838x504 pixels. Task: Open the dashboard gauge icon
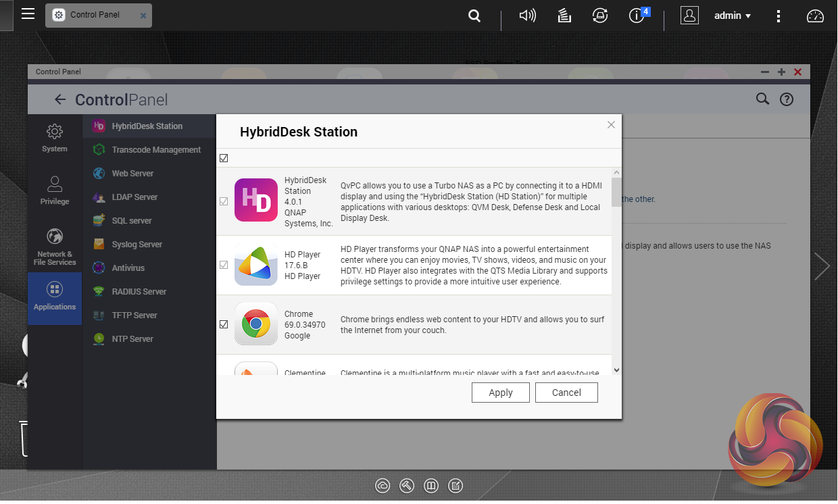[x=816, y=16]
